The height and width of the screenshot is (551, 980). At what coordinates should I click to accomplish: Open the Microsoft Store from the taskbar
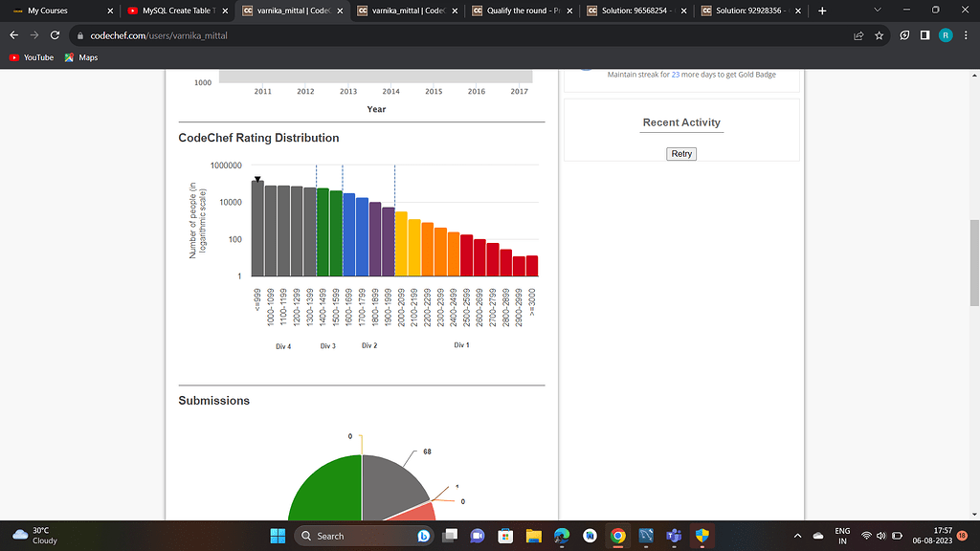pyautogui.click(x=505, y=536)
